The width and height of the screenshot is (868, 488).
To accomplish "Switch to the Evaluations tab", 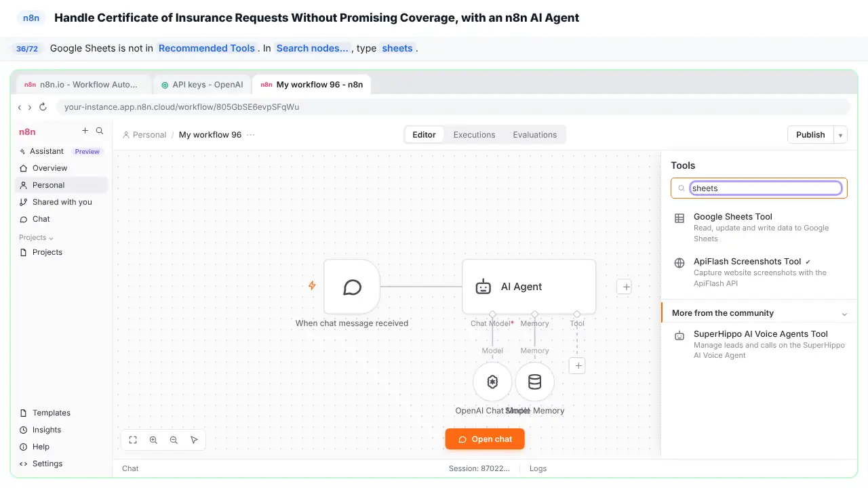I will point(534,135).
